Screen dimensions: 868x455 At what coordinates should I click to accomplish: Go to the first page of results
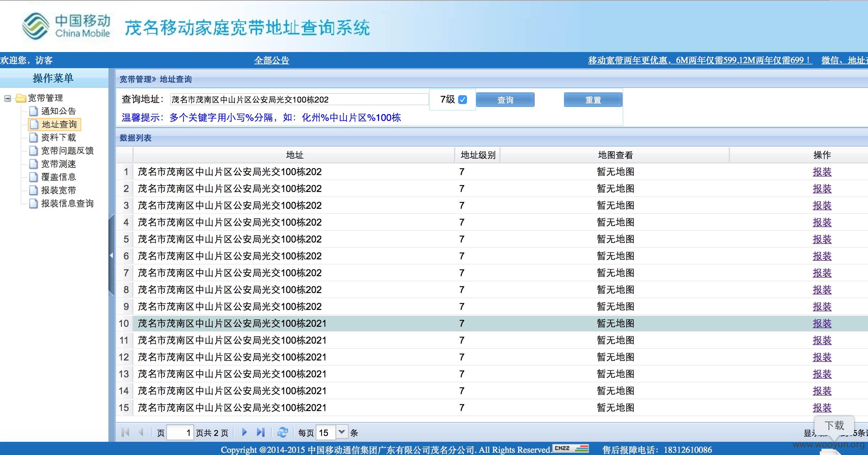coord(125,433)
